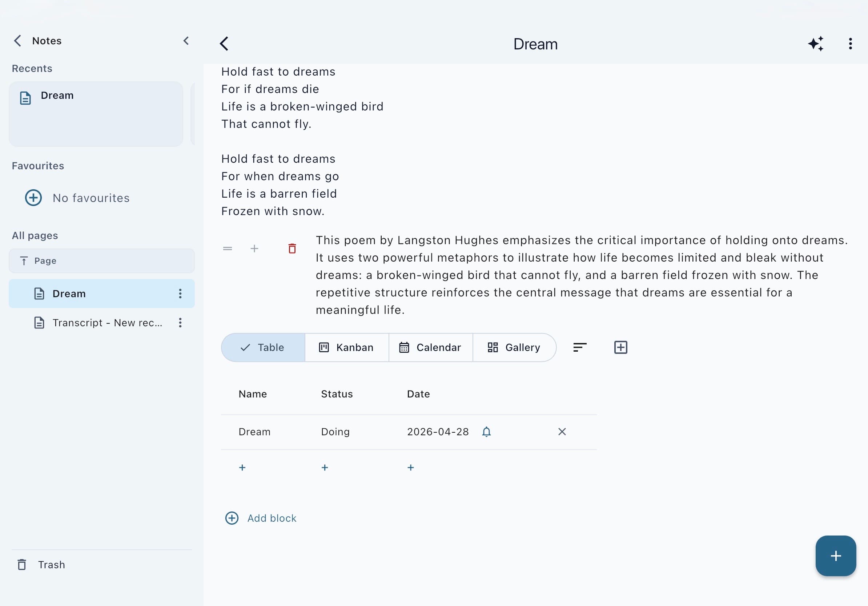
Task: Click line 'That cannot fly.'
Action: click(x=266, y=124)
